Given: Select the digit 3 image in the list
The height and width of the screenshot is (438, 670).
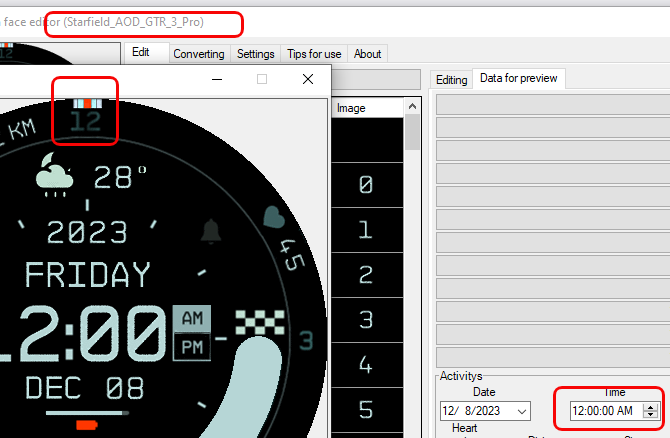Looking at the screenshot, I should (367, 320).
